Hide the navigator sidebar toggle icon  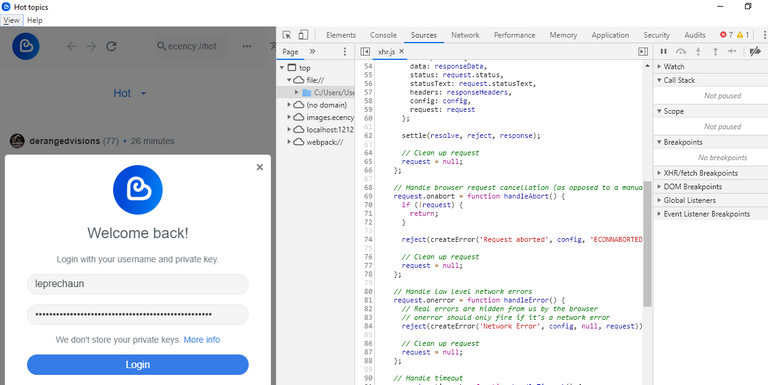click(x=365, y=51)
